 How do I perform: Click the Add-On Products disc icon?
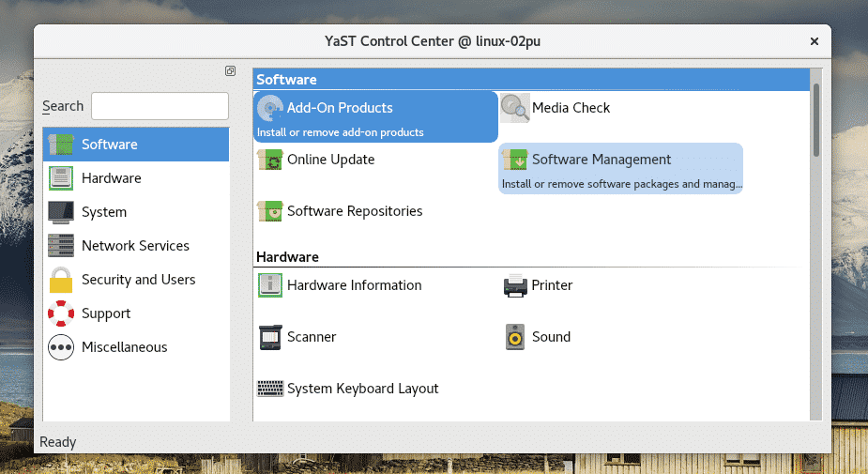tap(270, 108)
